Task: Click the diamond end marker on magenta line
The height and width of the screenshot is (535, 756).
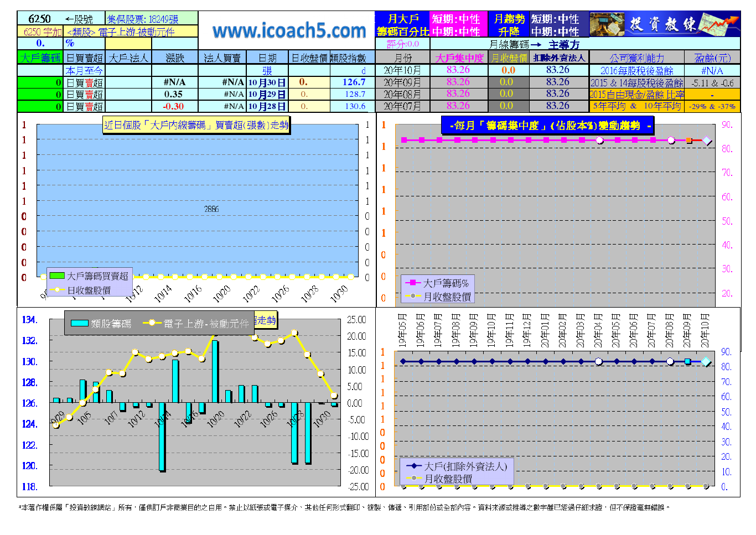Action: coord(707,141)
